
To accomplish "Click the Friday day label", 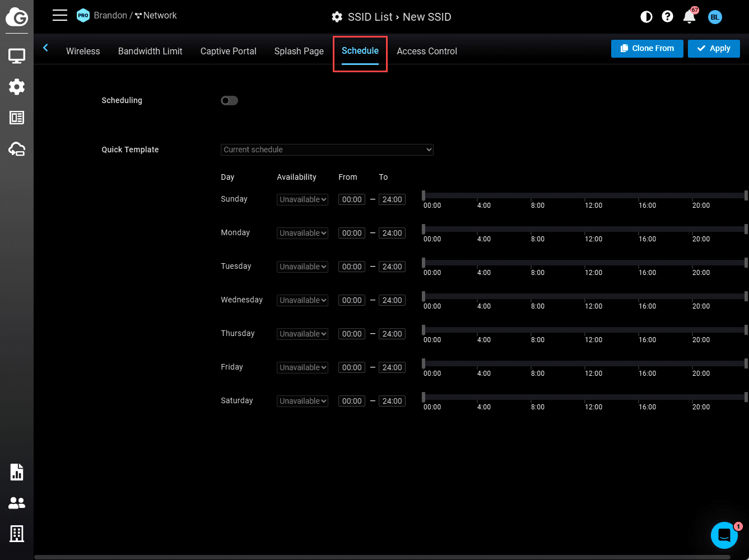I will pos(232,367).
